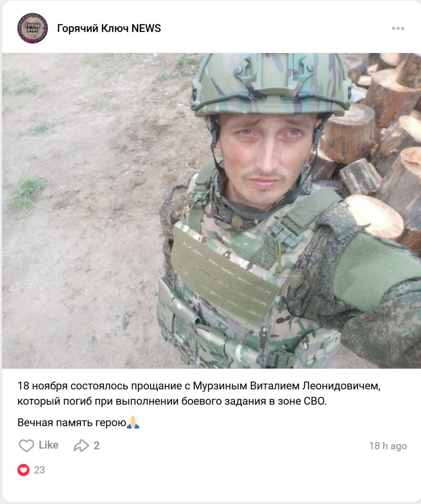The width and height of the screenshot is (421, 504).
Task: Click the name 'Мурзиным Виталием Леонидовичем' in text
Action: (x=286, y=385)
